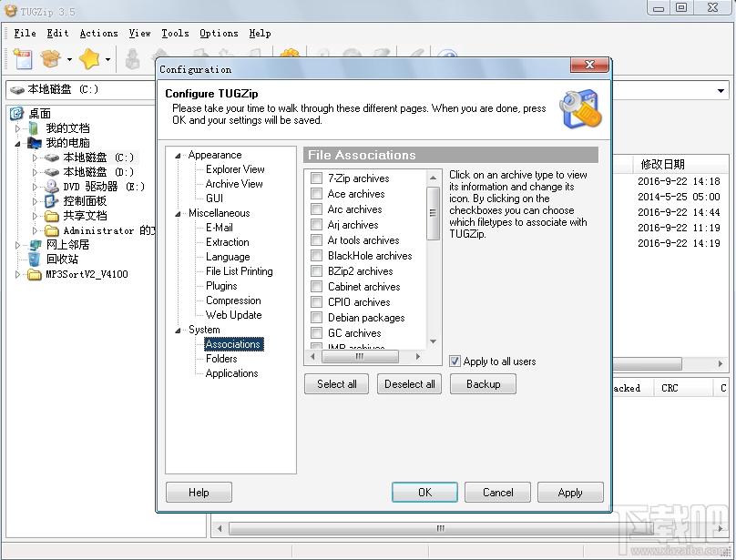Screen dimensions: 736x560
Task: Click the Backup button
Action: pos(483,384)
